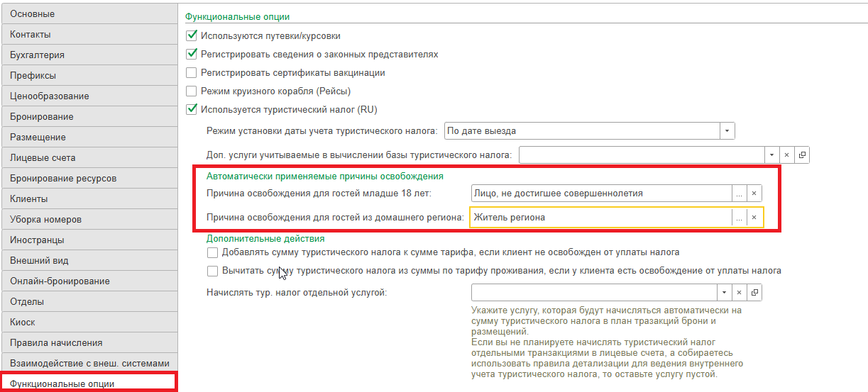
Task: Select the Префиксы tab
Action: [x=88, y=76]
